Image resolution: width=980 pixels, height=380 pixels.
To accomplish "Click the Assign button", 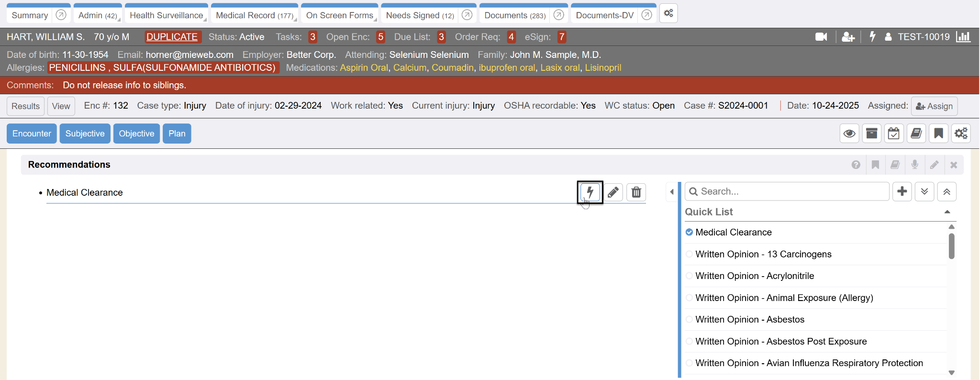I will click(934, 106).
